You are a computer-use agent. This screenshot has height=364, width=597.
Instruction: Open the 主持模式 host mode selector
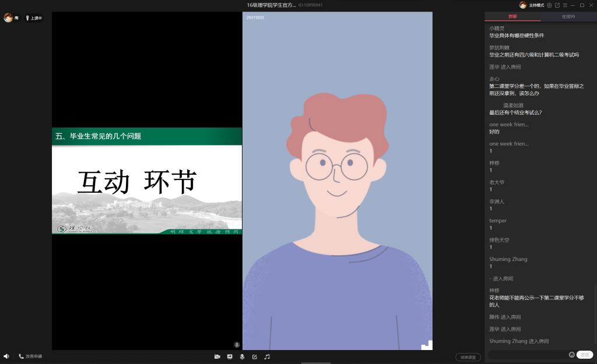click(536, 5)
